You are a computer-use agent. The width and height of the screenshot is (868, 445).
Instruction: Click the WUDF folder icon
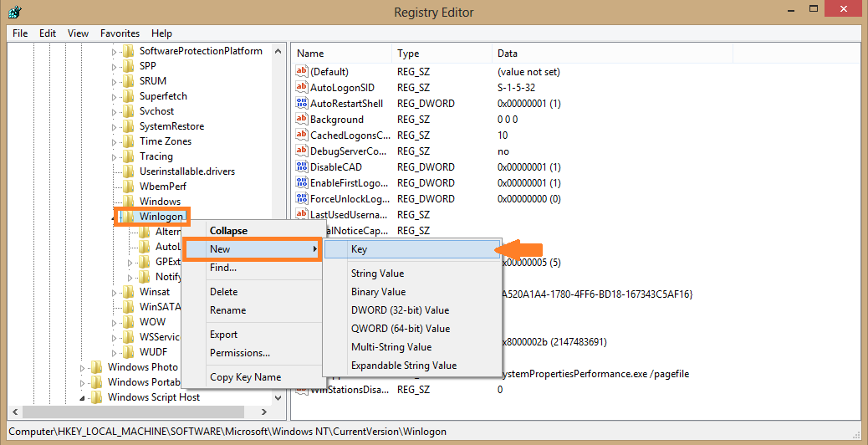tap(129, 351)
